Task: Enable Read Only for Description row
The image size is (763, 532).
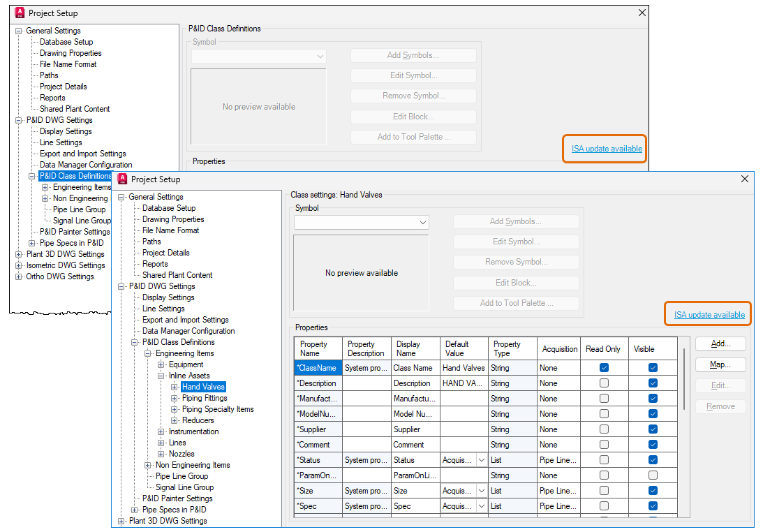Action: pos(604,383)
